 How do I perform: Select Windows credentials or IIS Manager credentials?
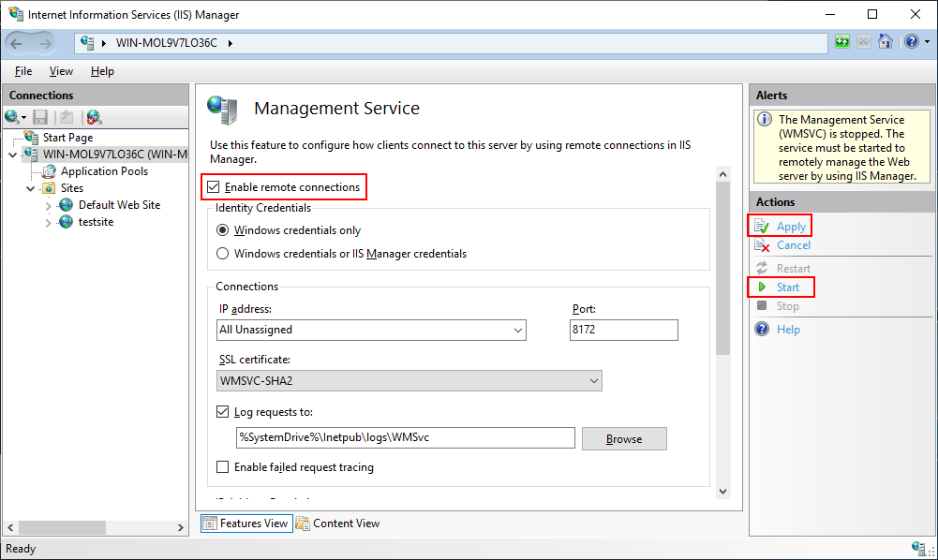(222, 254)
